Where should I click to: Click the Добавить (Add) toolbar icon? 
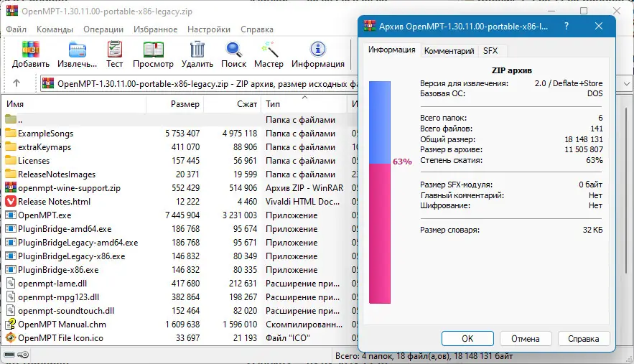point(30,50)
